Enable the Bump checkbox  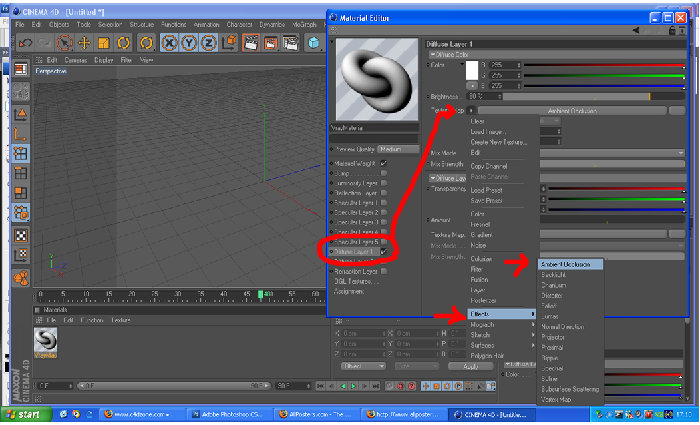pos(383,173)
